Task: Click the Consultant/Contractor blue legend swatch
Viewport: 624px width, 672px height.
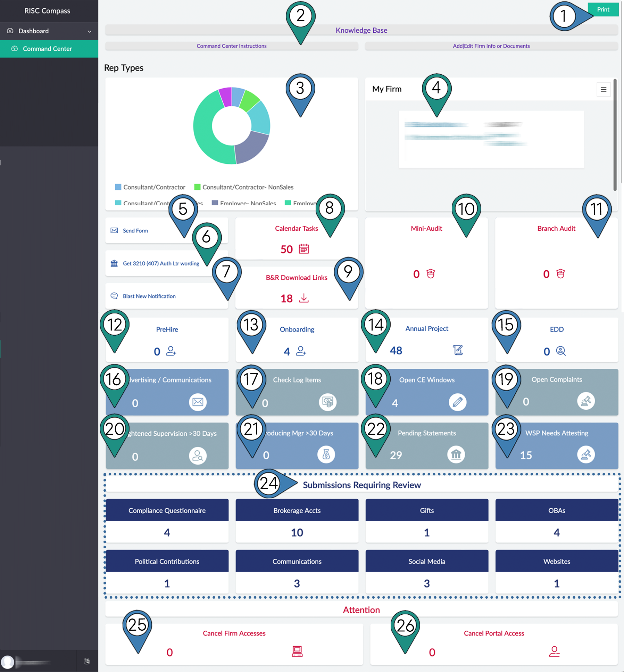Action: coord(118,187)
